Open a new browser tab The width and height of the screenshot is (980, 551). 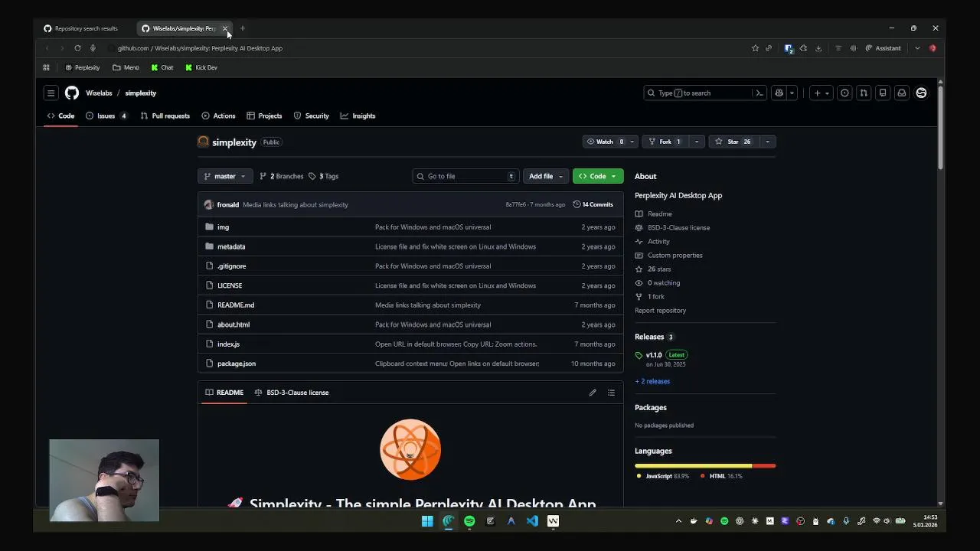(x=242, y=28)
